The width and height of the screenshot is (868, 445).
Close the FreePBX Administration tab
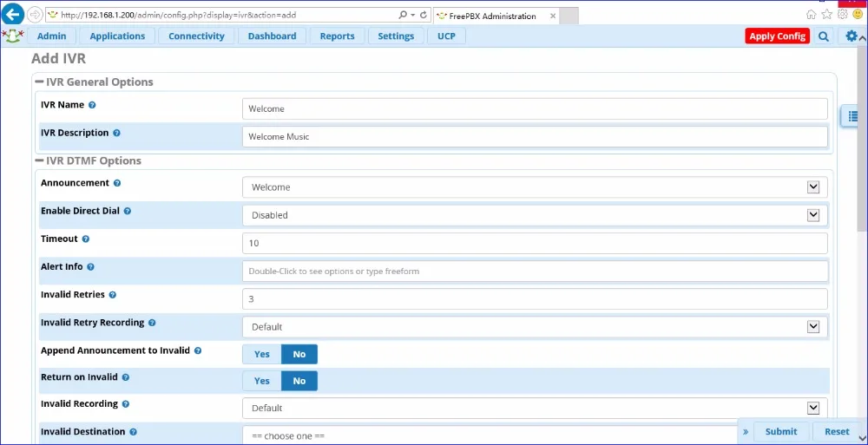point(552,16)
